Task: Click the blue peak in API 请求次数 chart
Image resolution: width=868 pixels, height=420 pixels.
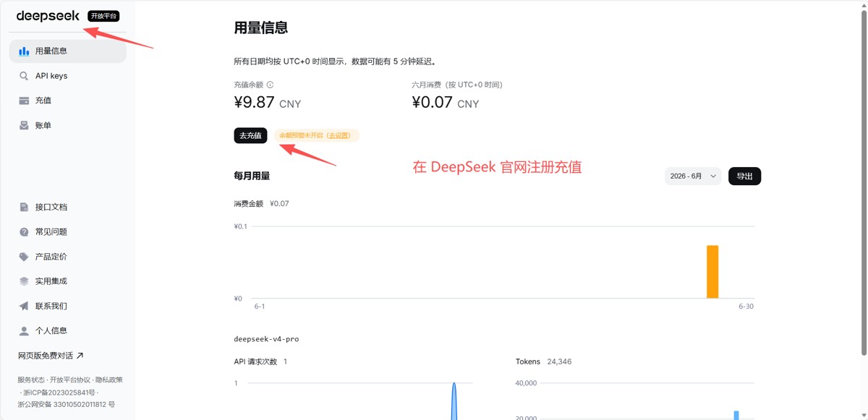Action: (x=454, y=401)
